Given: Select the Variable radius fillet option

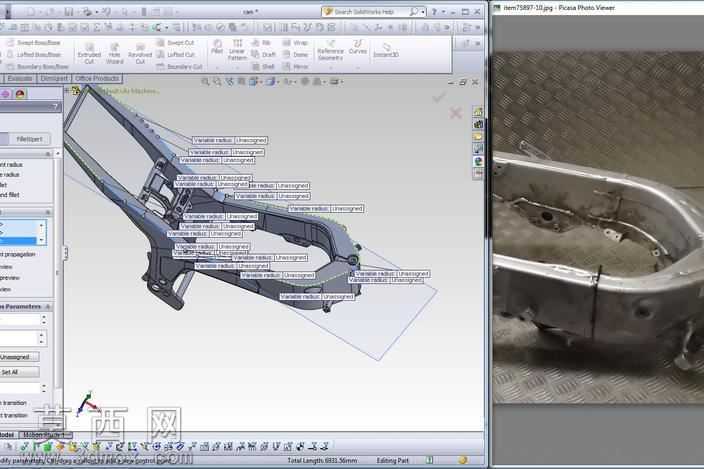Looking at the screenshot, I should point(9,175).
